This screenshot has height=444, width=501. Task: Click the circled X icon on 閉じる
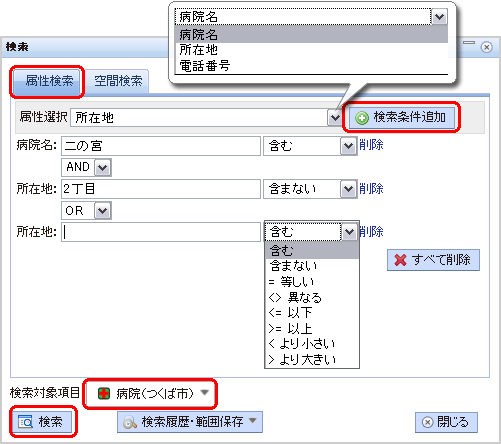(427, 422)
